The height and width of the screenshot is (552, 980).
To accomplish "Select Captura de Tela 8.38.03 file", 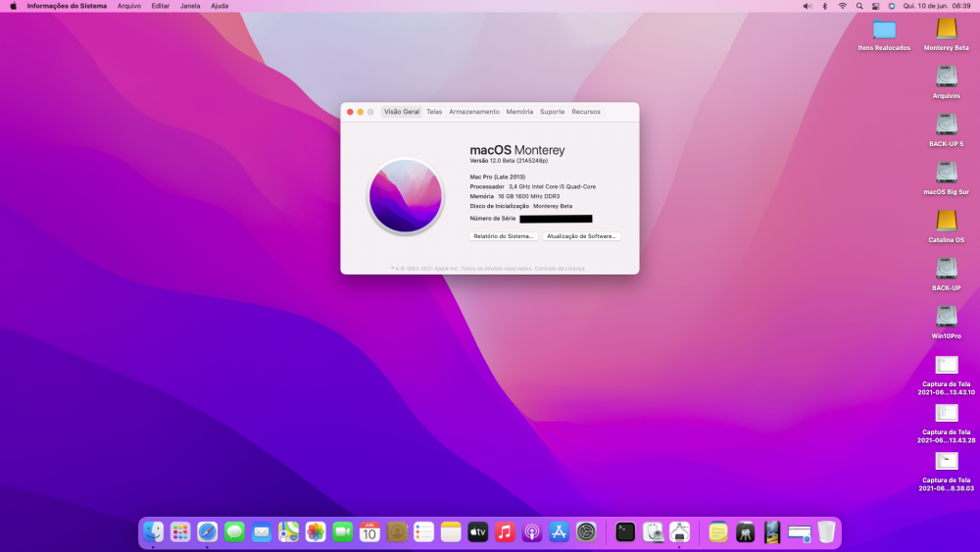I will click(947, 472).
